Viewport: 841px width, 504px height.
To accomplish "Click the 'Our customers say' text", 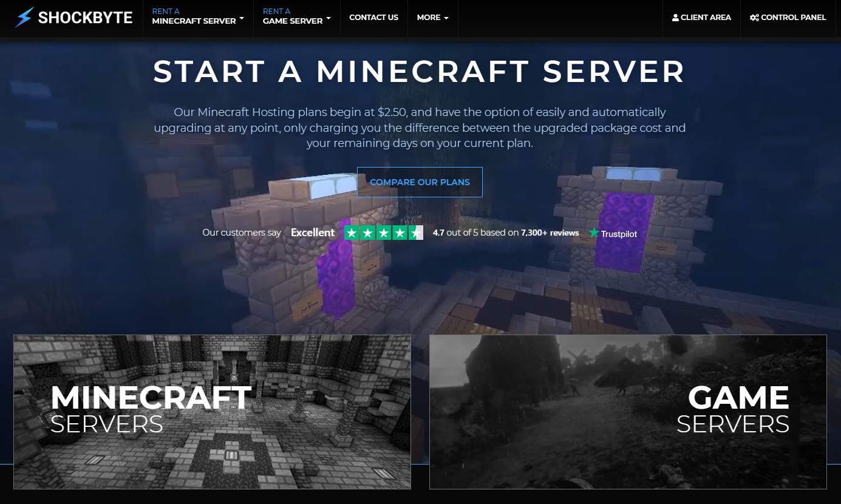I will click(242, 233).
